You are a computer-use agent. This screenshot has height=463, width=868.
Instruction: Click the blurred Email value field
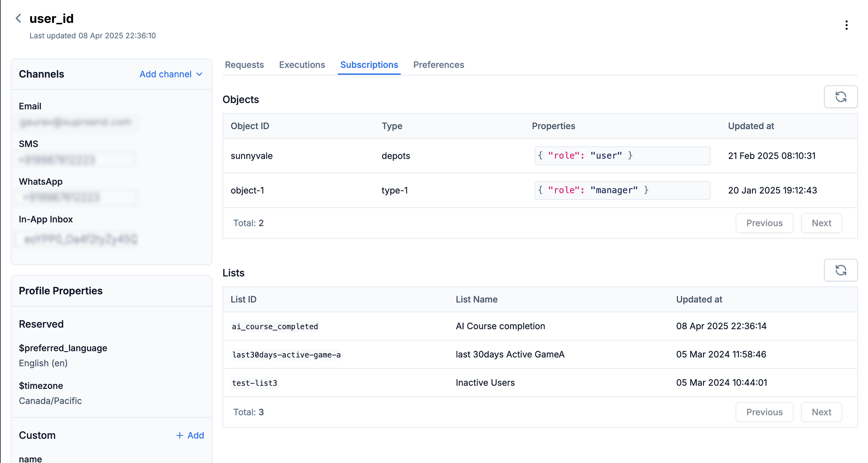point(76,122)
